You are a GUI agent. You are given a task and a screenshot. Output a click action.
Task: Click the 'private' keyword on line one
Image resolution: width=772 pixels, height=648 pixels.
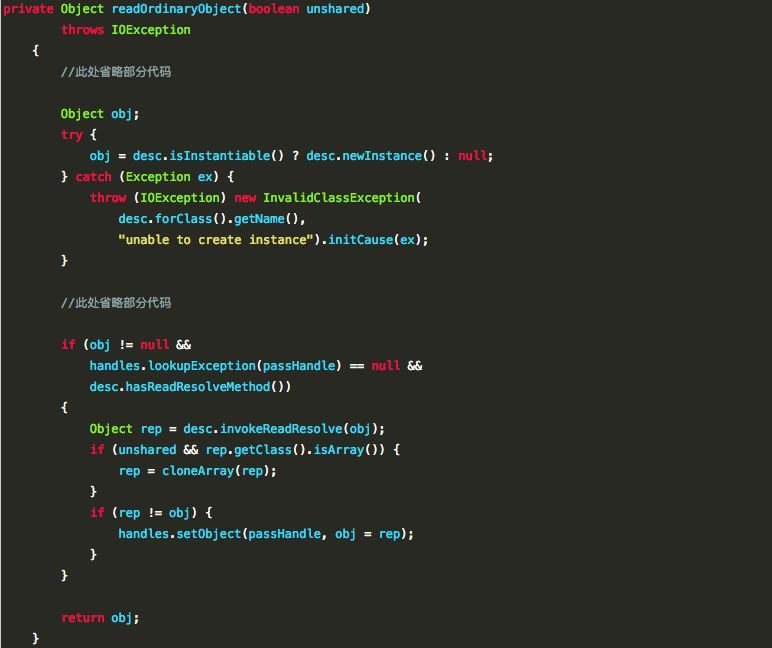(x=28, y=9)
